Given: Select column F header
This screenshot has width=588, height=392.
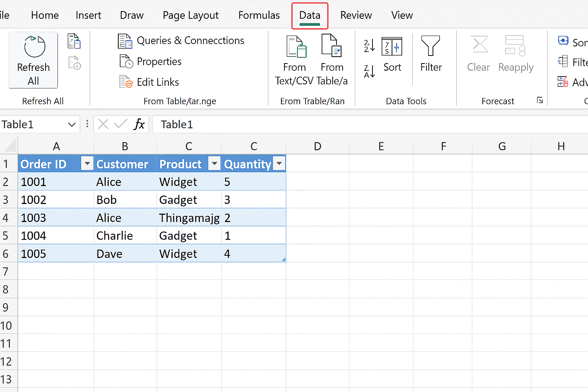Looking at the screenshot, I should [443, 146].
